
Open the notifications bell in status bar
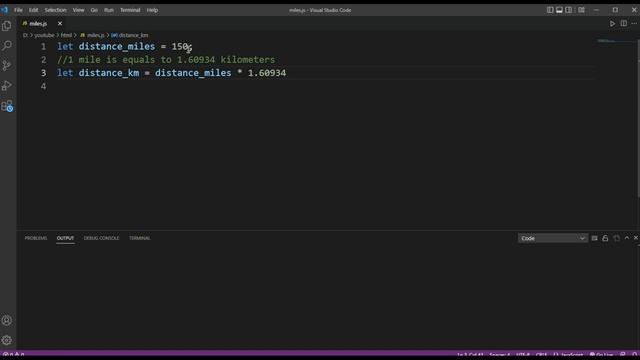[634, 355]
